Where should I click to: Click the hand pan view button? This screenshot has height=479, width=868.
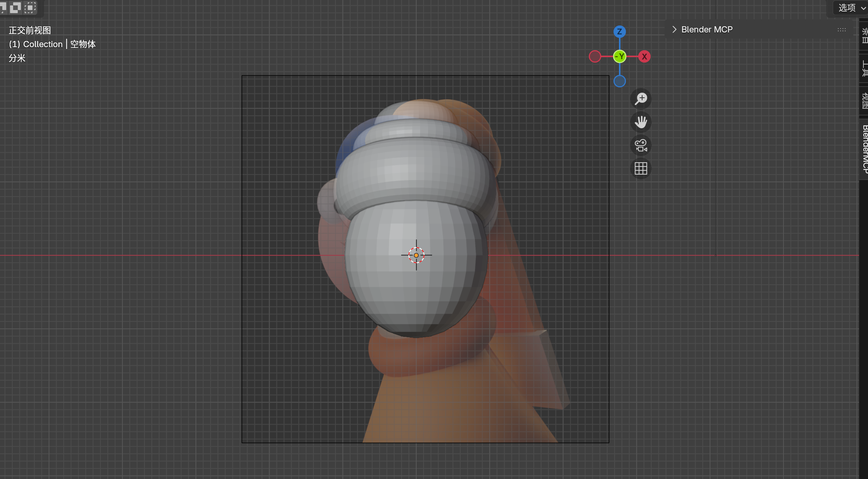coord(641,122)
